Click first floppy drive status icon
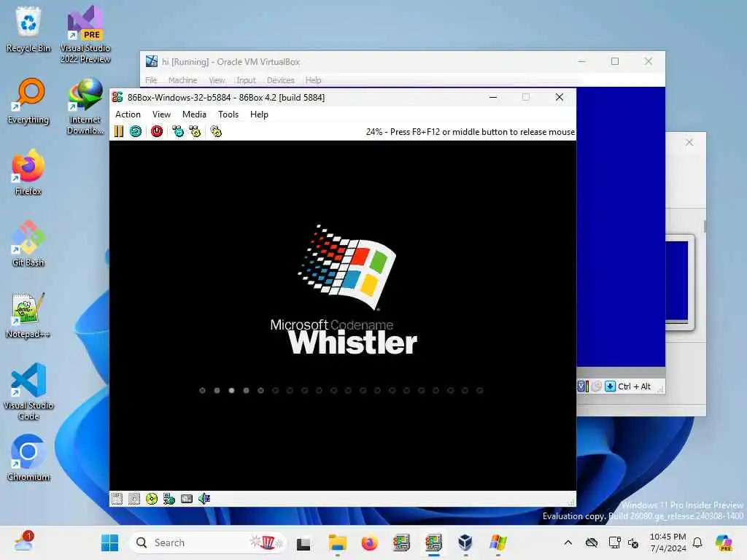Screen dimensions: 747x560 (x=117, y=499)
